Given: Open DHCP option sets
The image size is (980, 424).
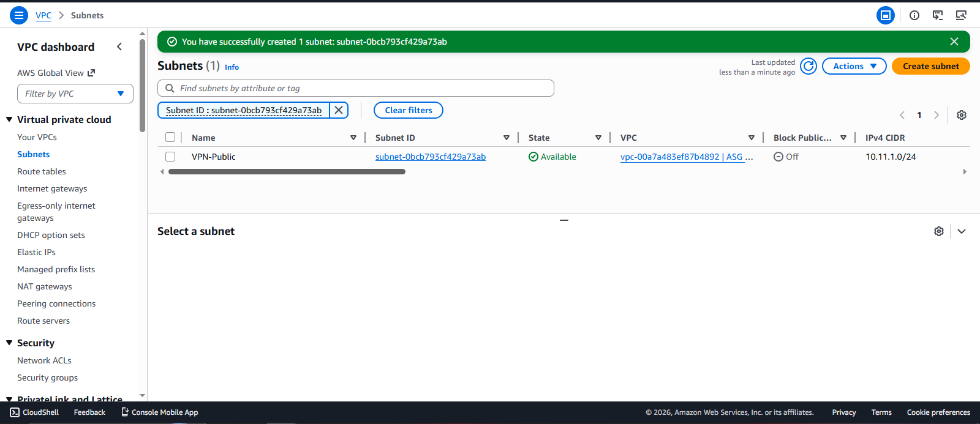Looking at the screenshot, I should click(x=51, y=235).
